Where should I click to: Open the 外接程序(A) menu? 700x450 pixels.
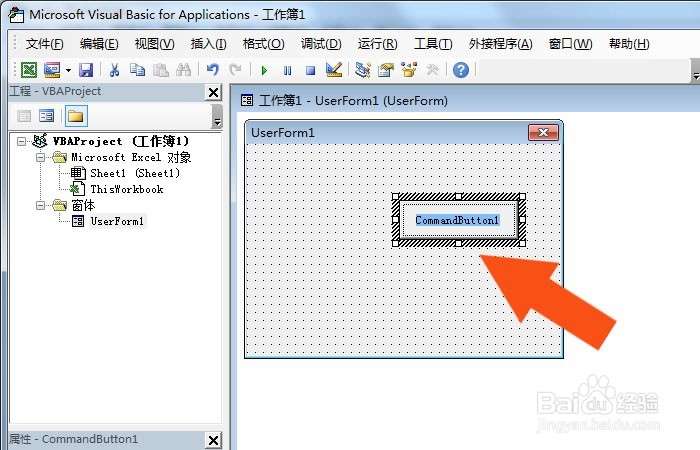click(x=500, y=44)
